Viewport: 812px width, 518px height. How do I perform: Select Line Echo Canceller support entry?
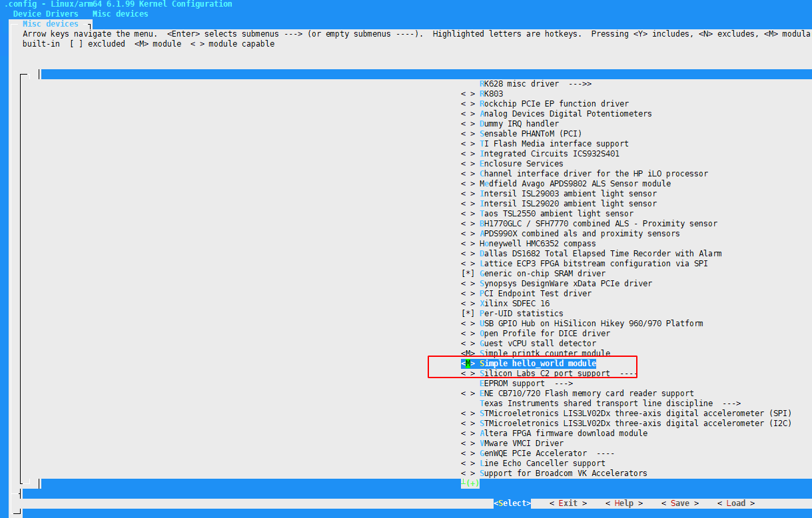543,463
